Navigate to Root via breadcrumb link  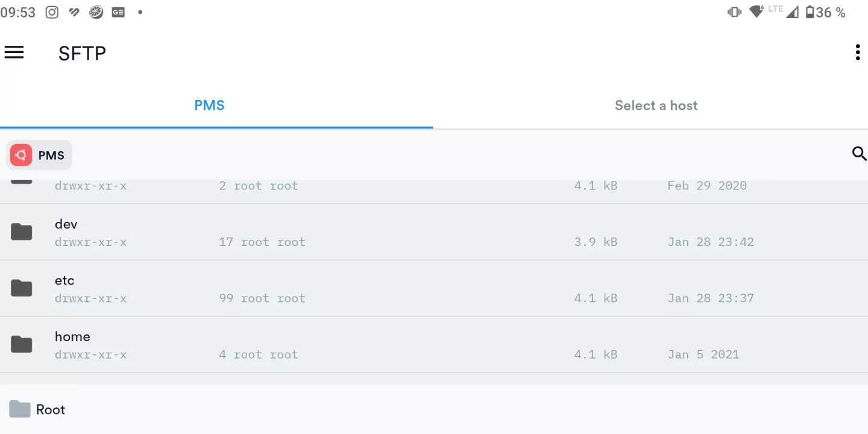point(51,409)
